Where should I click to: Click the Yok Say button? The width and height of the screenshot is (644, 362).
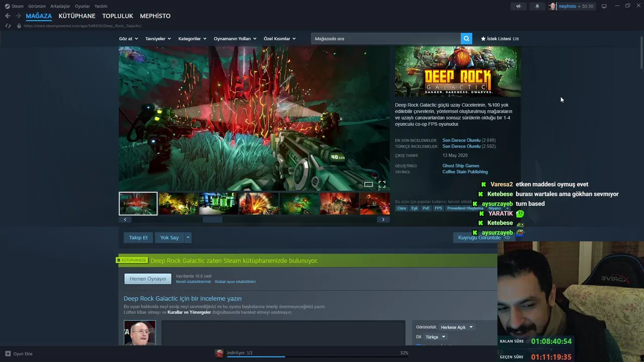(x=170, y=237)
